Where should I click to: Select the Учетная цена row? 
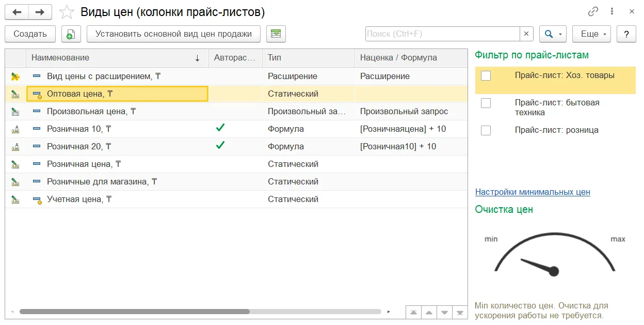(x=236, y=199)
